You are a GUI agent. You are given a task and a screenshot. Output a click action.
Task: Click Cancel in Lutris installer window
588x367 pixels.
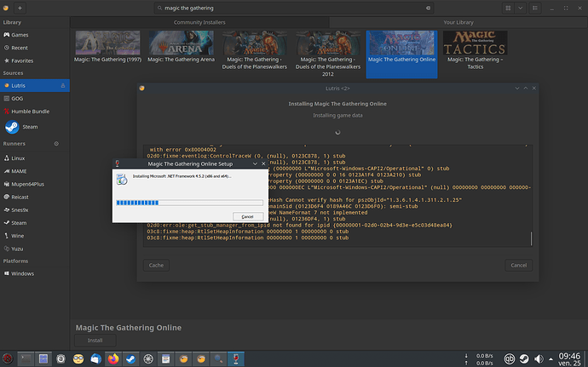519,265
